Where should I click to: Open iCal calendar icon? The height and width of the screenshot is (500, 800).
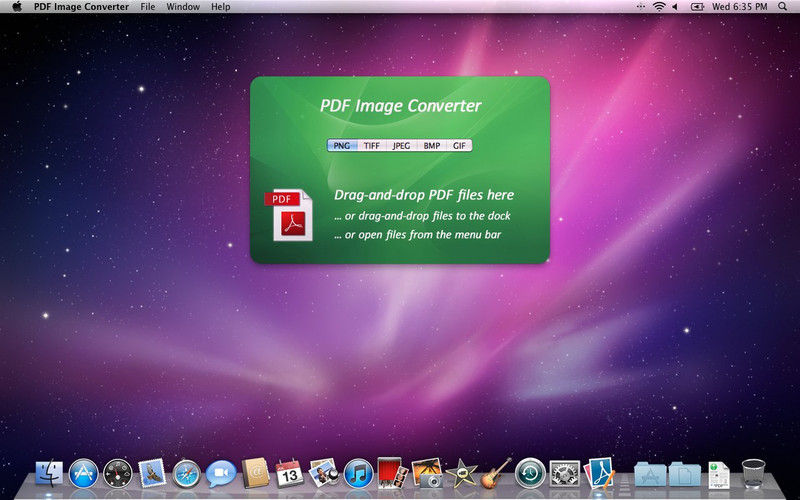click(x=289, y=473)
